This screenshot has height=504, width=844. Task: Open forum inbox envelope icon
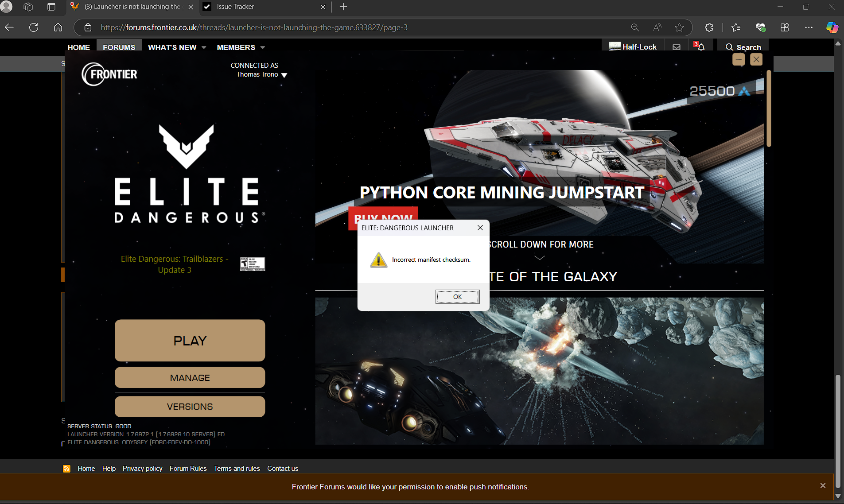pyautogui.click(x=676, y=47)
